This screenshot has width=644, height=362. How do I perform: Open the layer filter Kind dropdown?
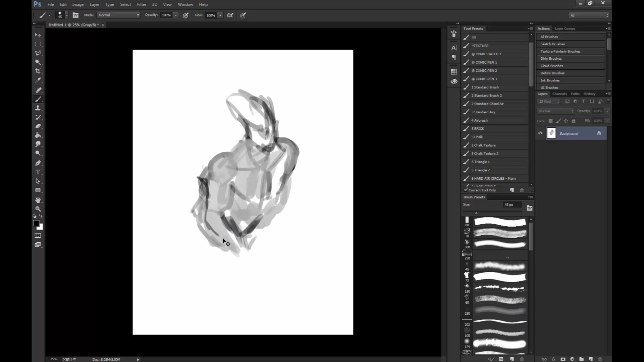coord(549,102)
